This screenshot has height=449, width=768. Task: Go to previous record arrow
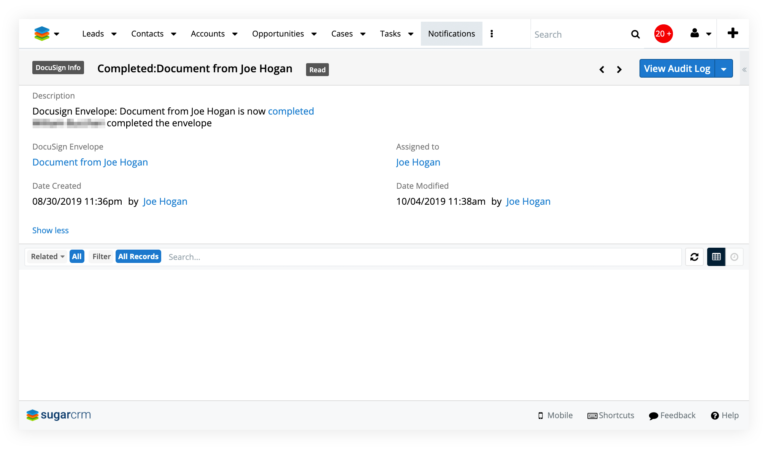tap(602, 70)
